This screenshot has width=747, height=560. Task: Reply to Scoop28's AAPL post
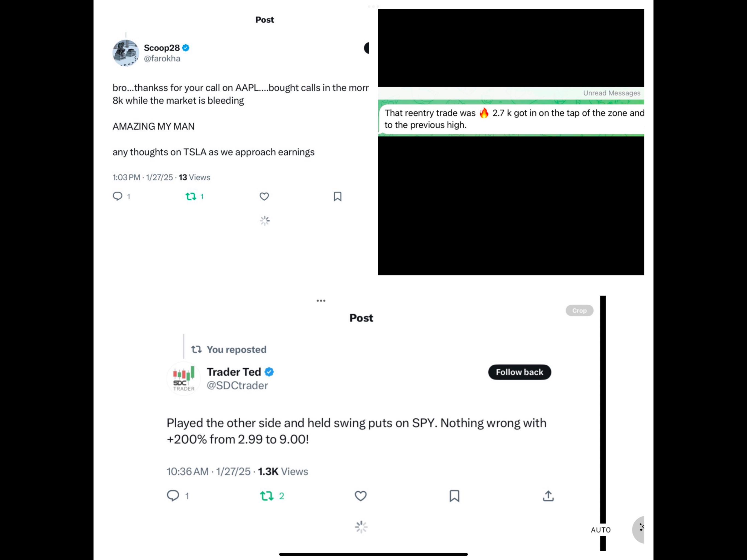(118, 196)
